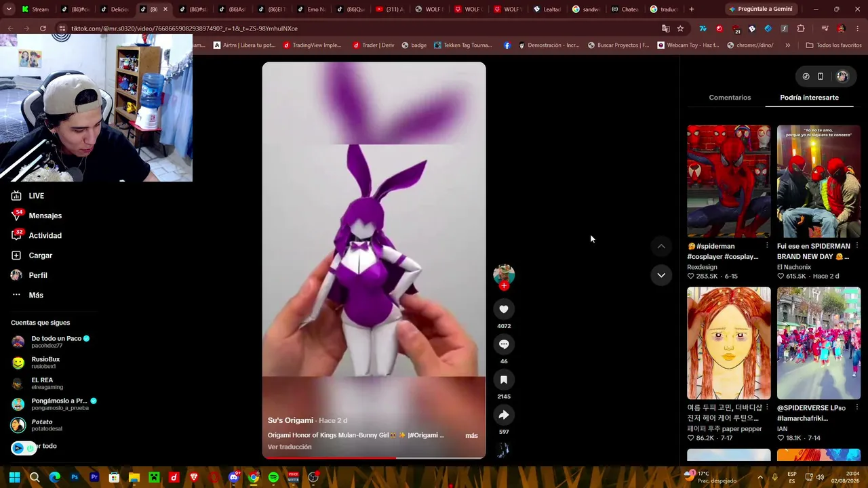The height and width of the screenshot is (488, 868).
Task: Expand the video description with más
Action: 471,436
